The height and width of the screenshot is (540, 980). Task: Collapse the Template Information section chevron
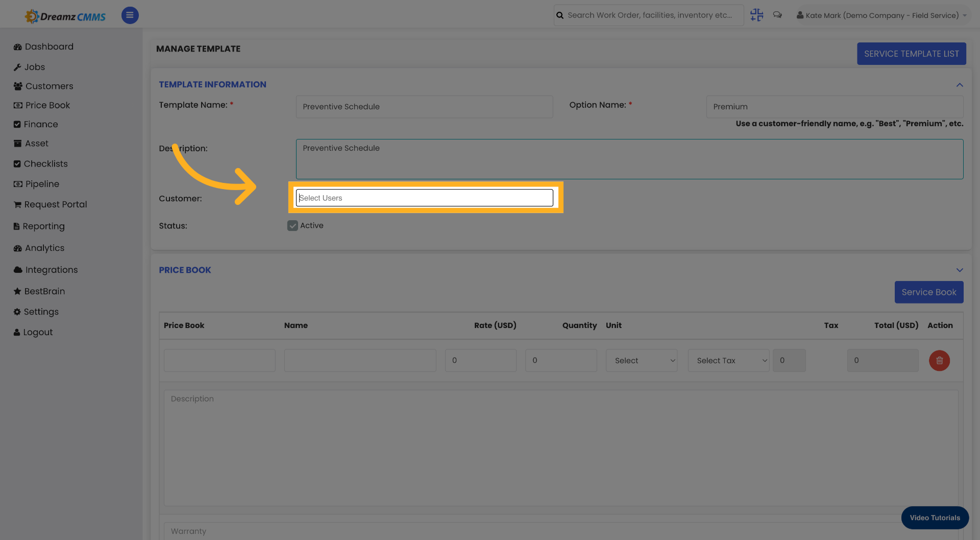point(960,85)
